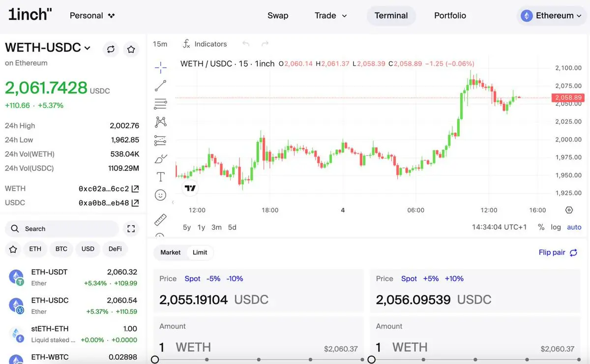This screenshot has height=364, width=590.
Task: Go to the Swap page
Action: [x=278, y=16]
